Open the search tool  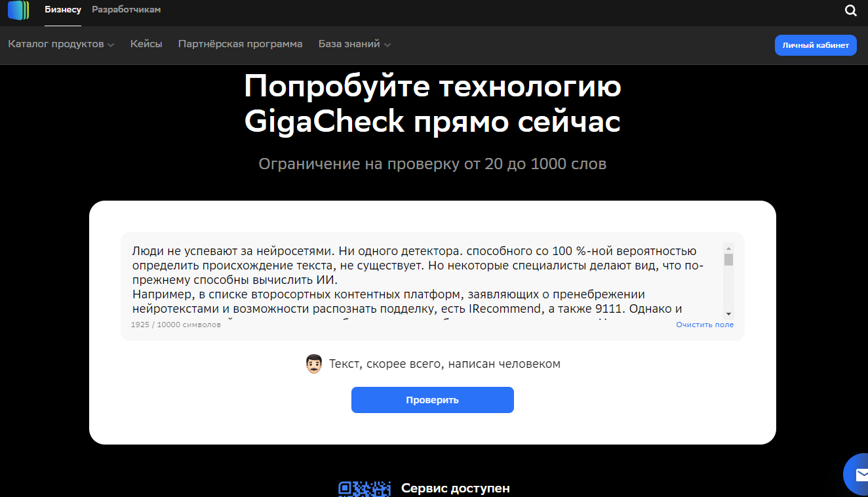coord(850,10)
